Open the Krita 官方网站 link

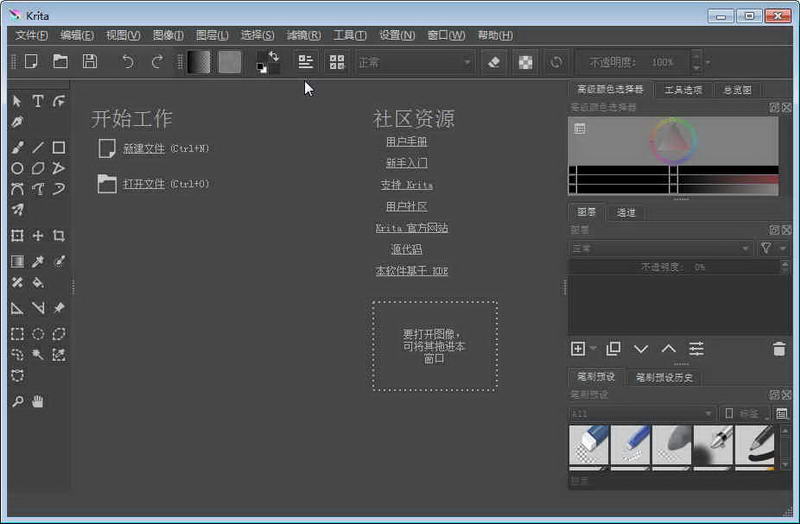[x=412, y=228]
